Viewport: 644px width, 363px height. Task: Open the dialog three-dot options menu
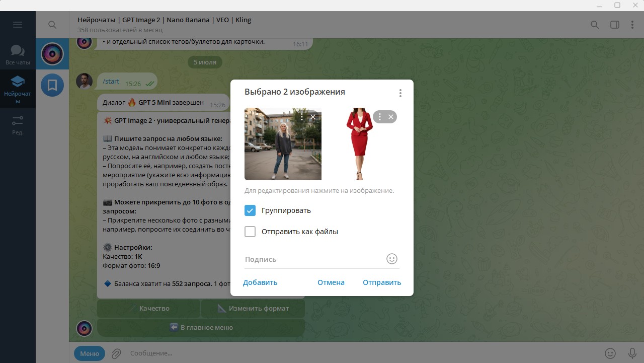pyautogui.click(x=400, y=93)
